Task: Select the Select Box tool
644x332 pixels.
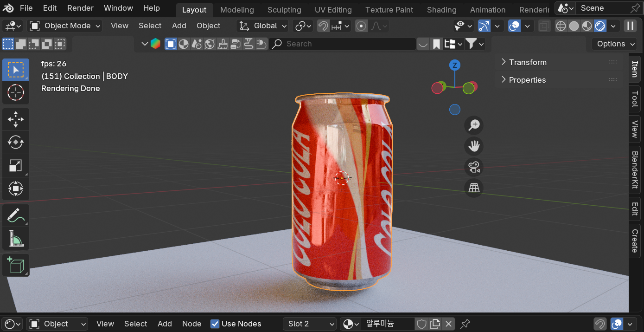Action: 16,70
